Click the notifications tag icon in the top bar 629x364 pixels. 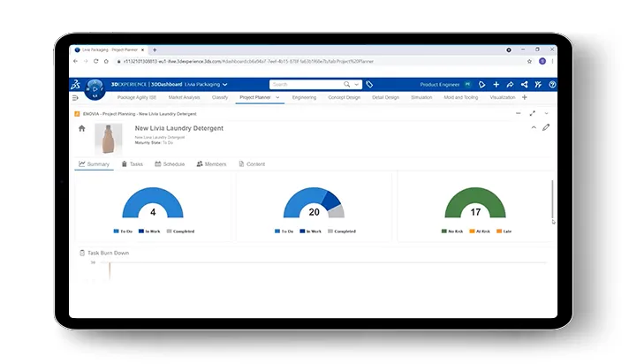(x=481, y=84)
